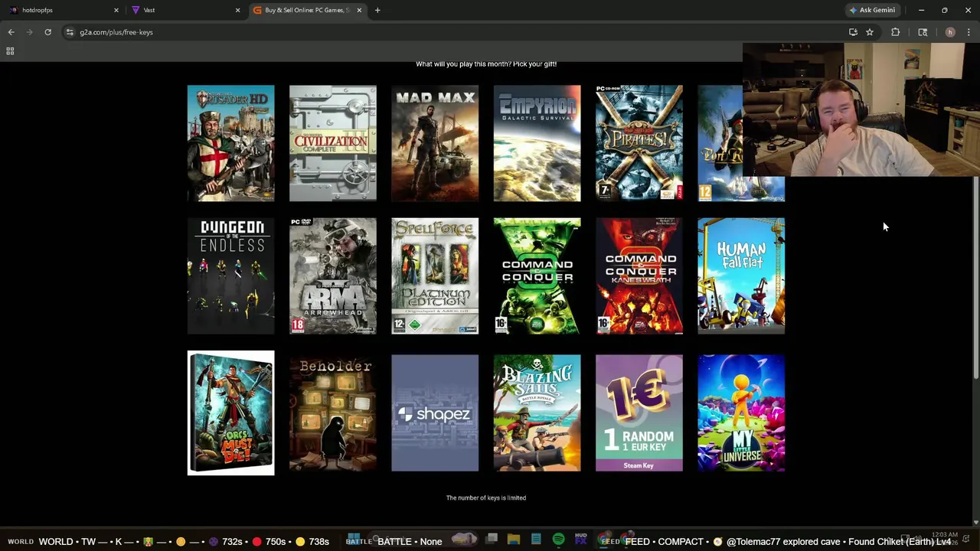Viewport: 980px width, 551px height.
Task: Open the side panel search icon
Action: point(923,32)
